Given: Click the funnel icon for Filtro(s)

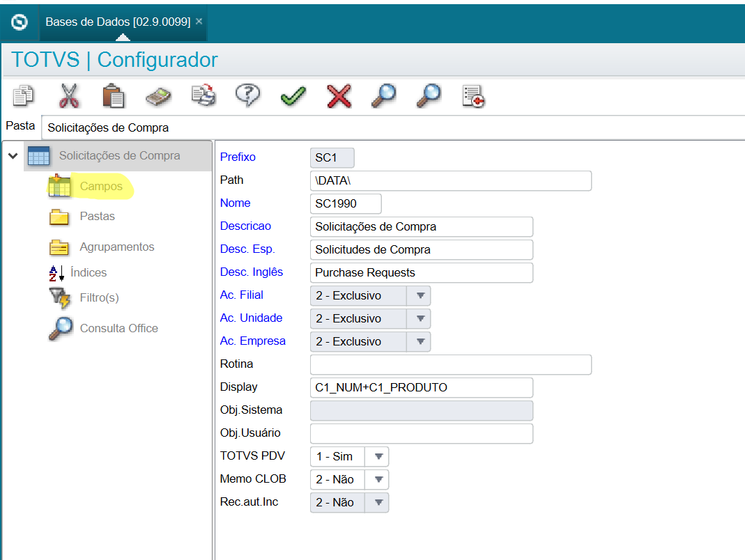Looking at the screenshot, I should click(61, 298).
